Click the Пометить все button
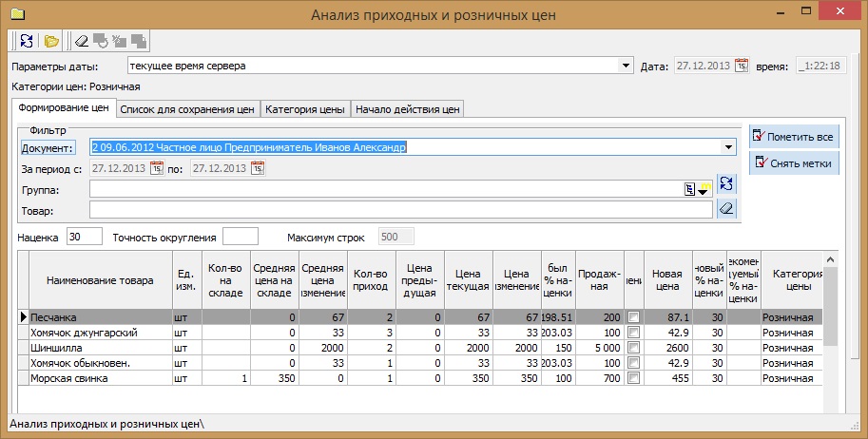The image size is (868, 439). tap(794, 137)
